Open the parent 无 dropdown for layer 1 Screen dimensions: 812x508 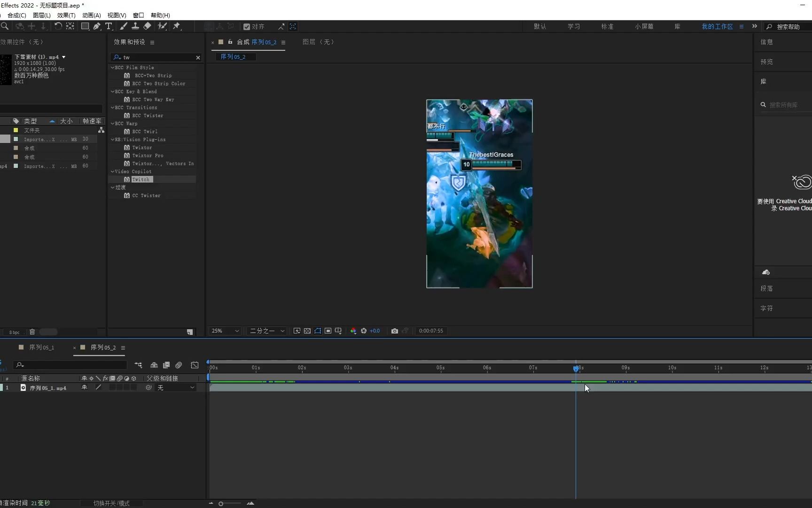pyautogui.click(x=176, y=388)
